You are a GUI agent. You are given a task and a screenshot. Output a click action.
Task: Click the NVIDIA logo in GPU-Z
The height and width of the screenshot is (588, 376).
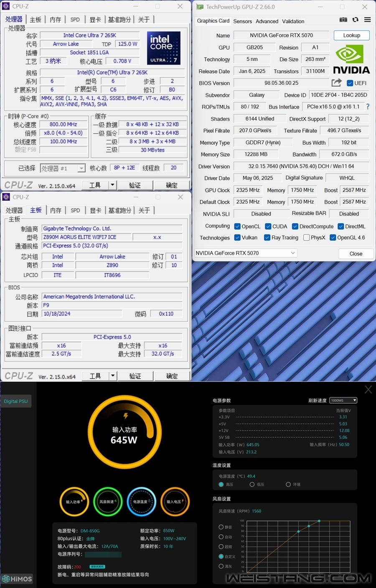(x=351, y=60)
